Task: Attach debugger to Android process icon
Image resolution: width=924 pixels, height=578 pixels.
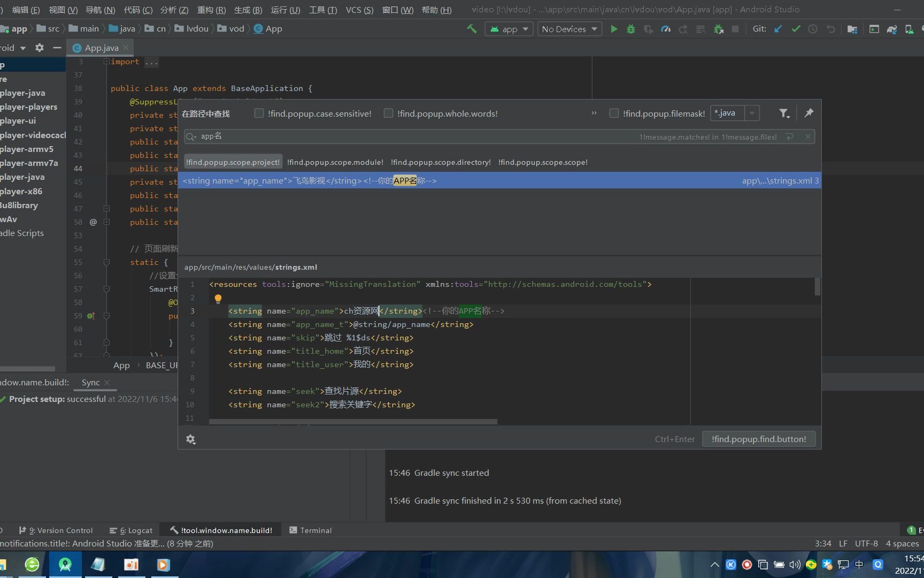Action: point(718,29)
